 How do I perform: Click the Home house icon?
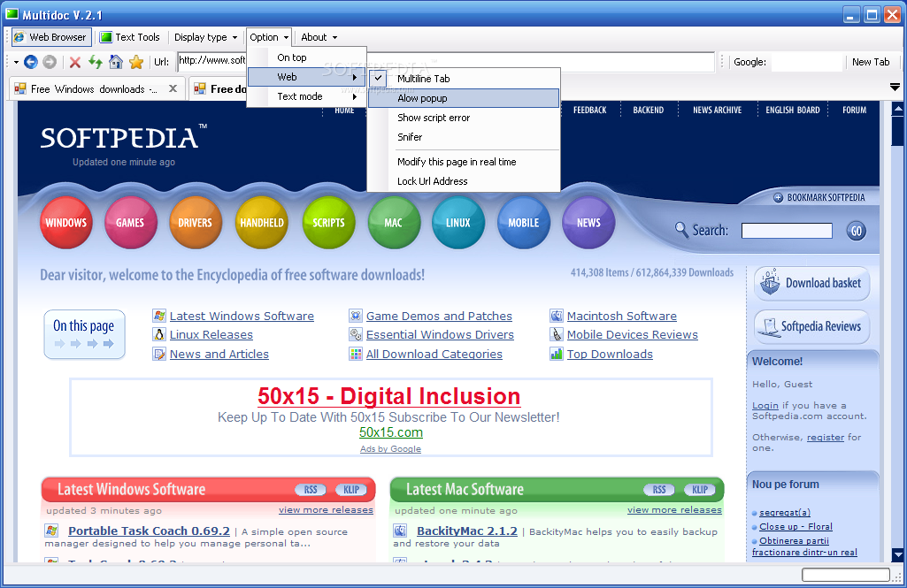(x=116, y=61)
